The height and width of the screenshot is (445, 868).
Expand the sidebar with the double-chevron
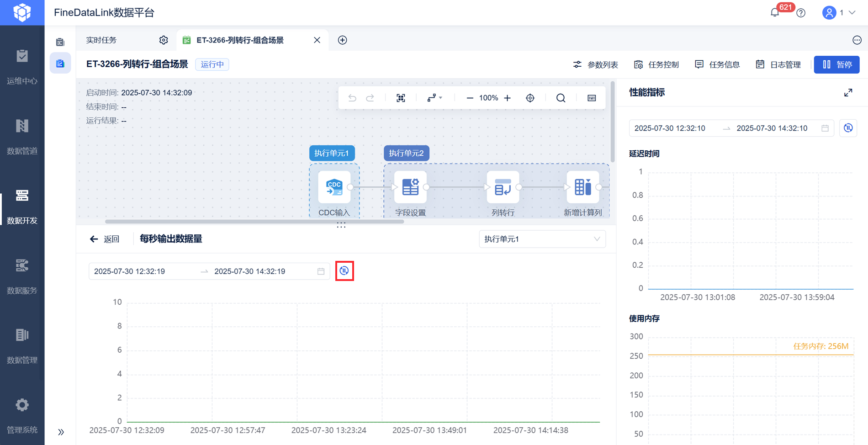pos(61,432)
